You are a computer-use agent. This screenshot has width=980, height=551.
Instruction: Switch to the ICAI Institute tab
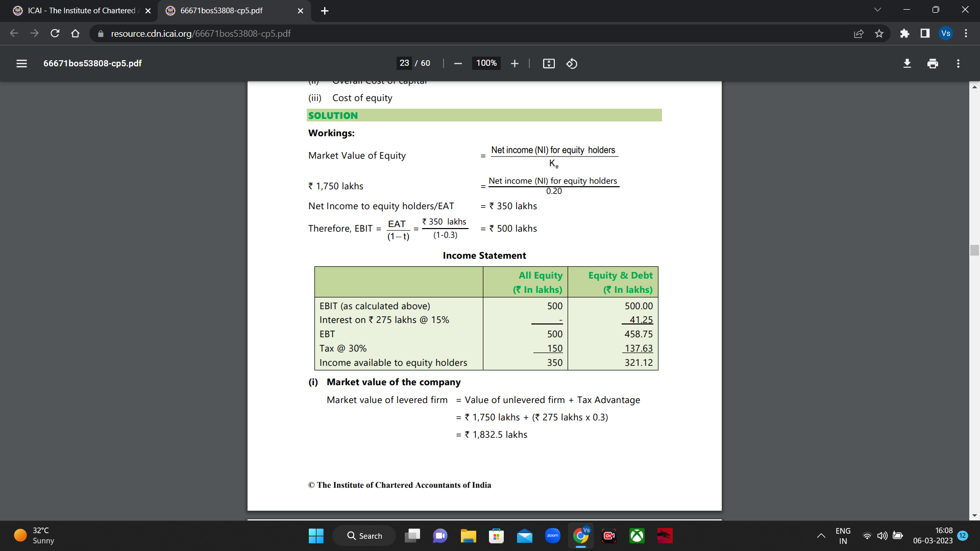(82, 10)
